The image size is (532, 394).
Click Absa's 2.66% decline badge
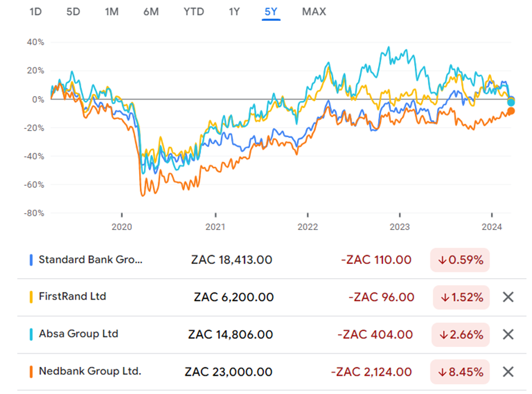click(461, 335)
